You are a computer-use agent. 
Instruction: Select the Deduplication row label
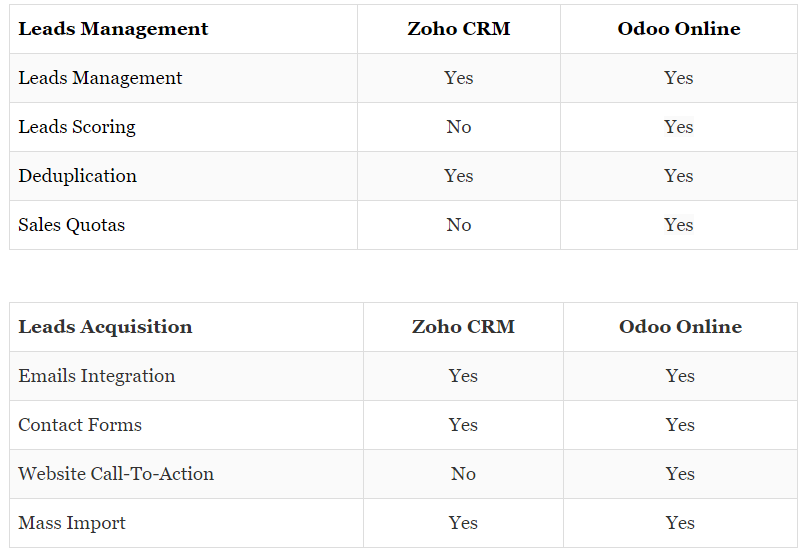click(78, 176)
